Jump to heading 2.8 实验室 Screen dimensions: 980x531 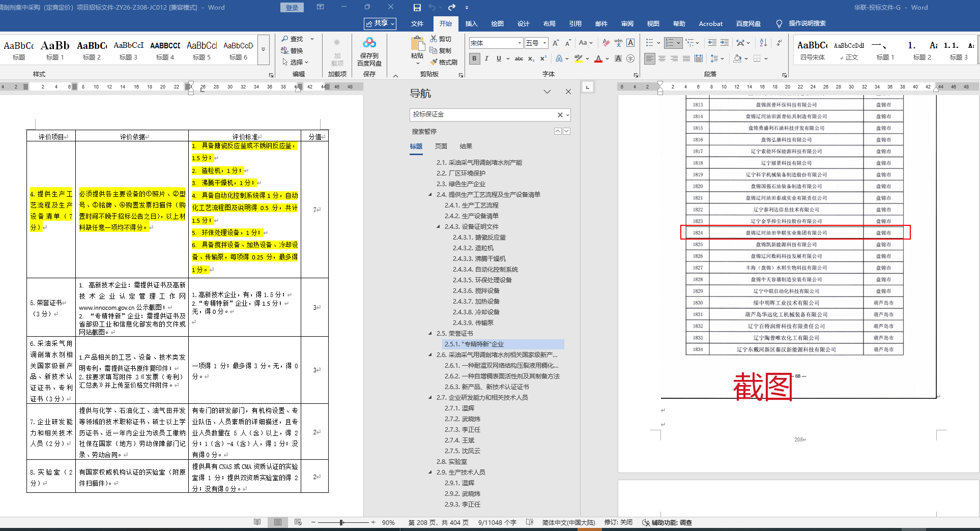click(x=452, y=462)
